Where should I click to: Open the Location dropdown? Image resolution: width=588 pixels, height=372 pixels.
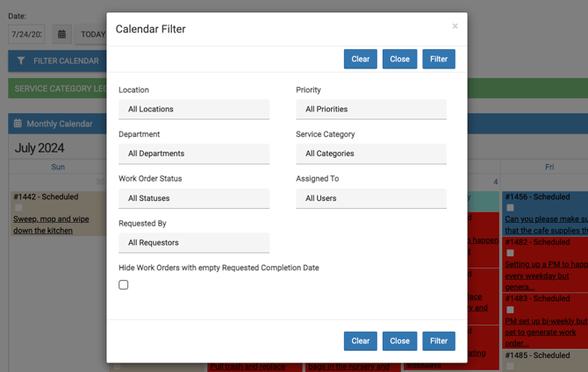click(194, 110)
